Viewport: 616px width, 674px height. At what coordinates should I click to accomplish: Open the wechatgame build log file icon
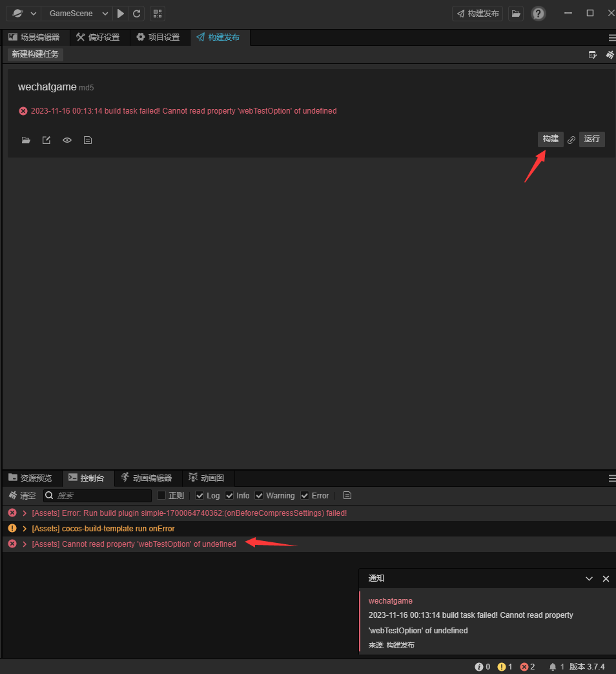pos(88,140)
